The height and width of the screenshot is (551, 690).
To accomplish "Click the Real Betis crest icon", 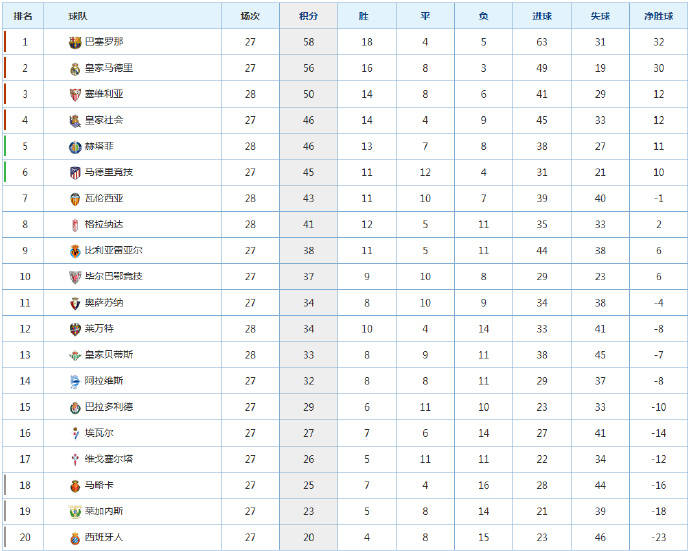I will point(75,356).
